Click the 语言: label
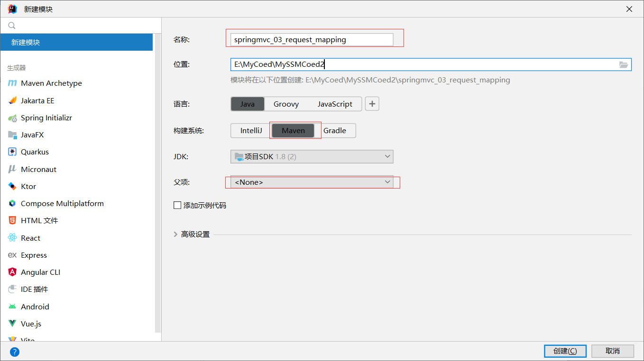The width and height of the screenshot is (644, 361). (x=182, y=104)
